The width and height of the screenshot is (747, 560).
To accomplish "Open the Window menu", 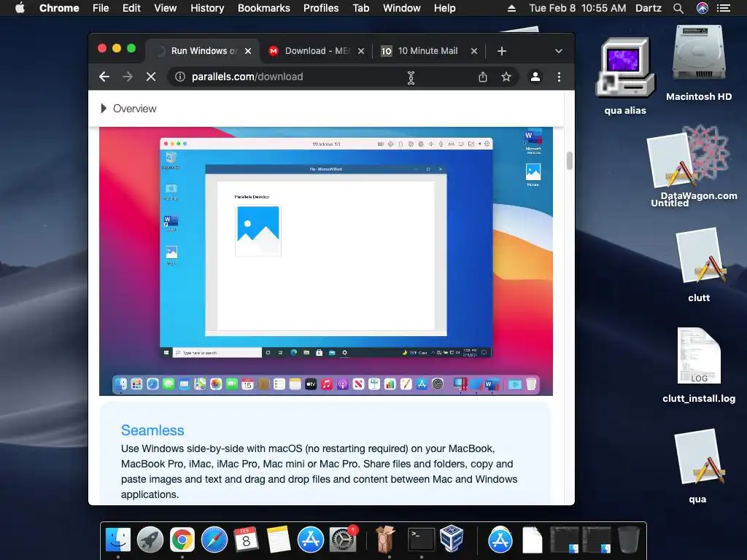I will 402,8.
